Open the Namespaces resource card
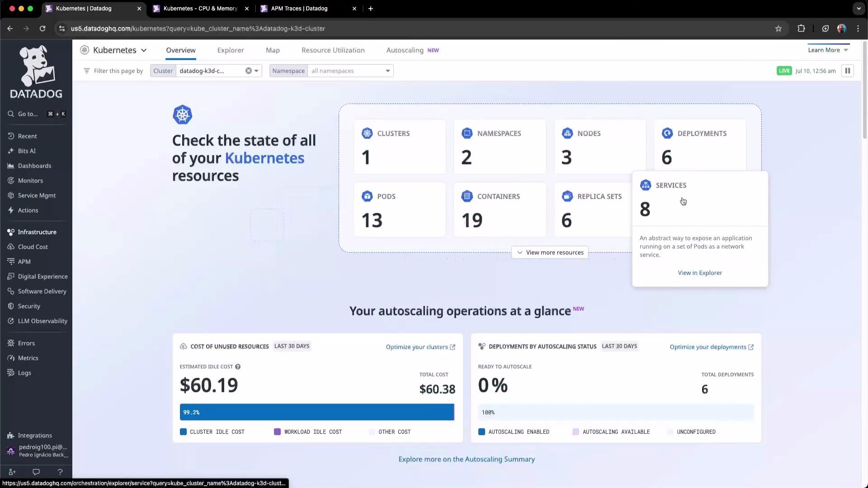 (x=500, y=147)
